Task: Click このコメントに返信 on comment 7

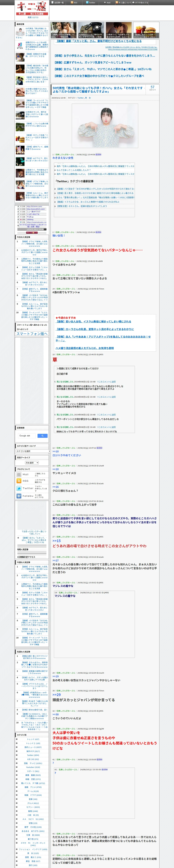Action: point(106,397)
